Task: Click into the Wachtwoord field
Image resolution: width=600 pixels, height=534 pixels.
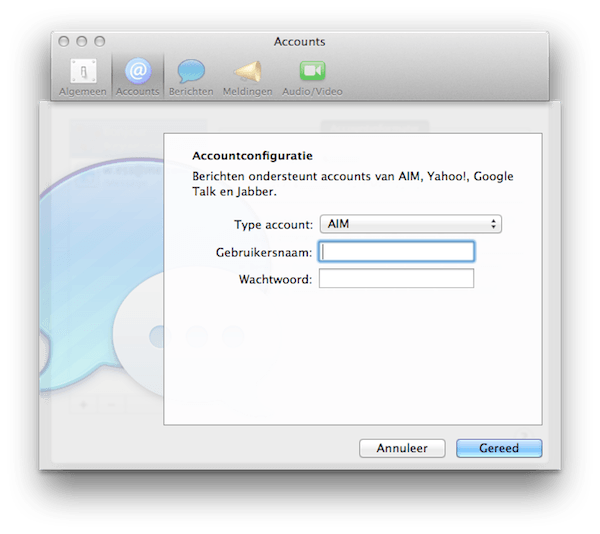Action: tap(396, 278)
